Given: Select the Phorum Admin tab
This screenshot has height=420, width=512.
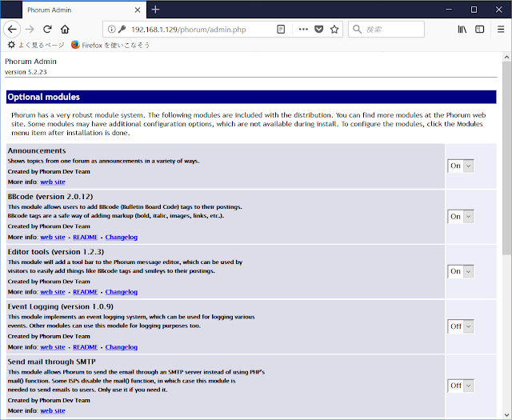Looking at the screenshot, I should click(x=84, y=10).
